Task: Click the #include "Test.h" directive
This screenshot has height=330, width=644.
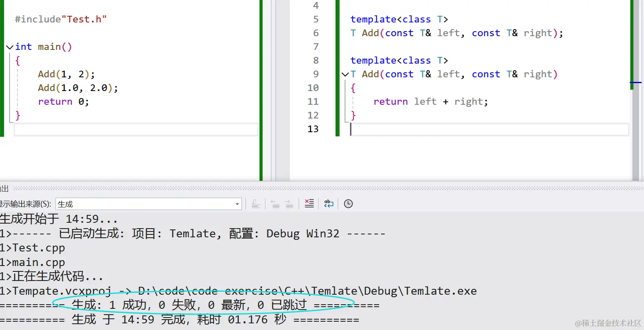Action: [60, 19]
